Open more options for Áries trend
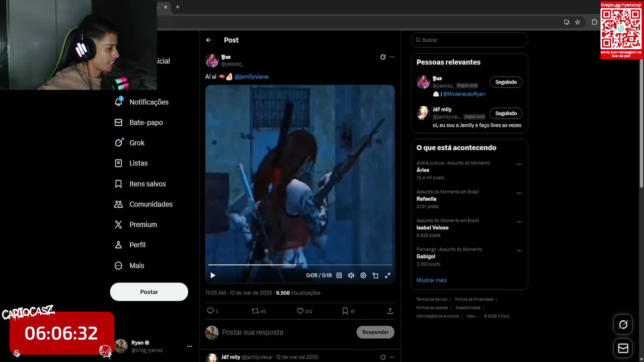Image resolution: width=644 pixels, height=362 pixels. click(519, 164)
